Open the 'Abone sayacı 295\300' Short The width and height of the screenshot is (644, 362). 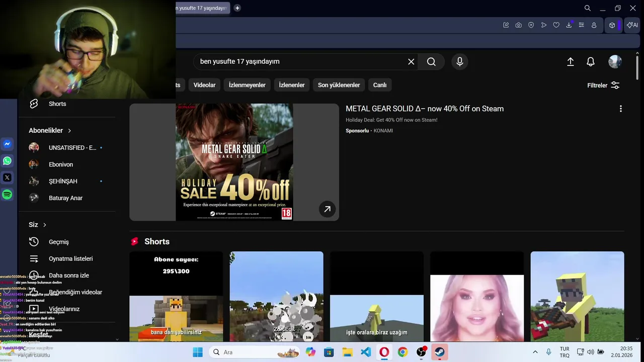pos(176,297)
